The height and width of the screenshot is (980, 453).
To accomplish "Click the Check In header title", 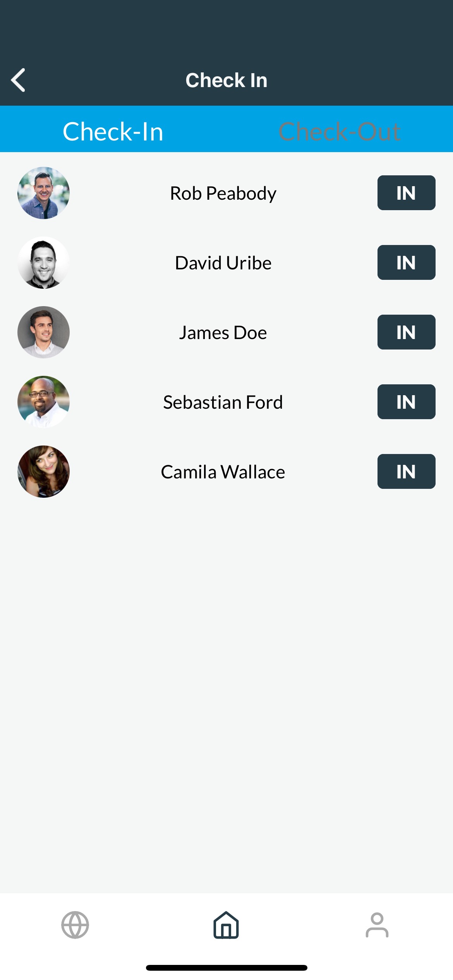I will (x=226, y=80).
